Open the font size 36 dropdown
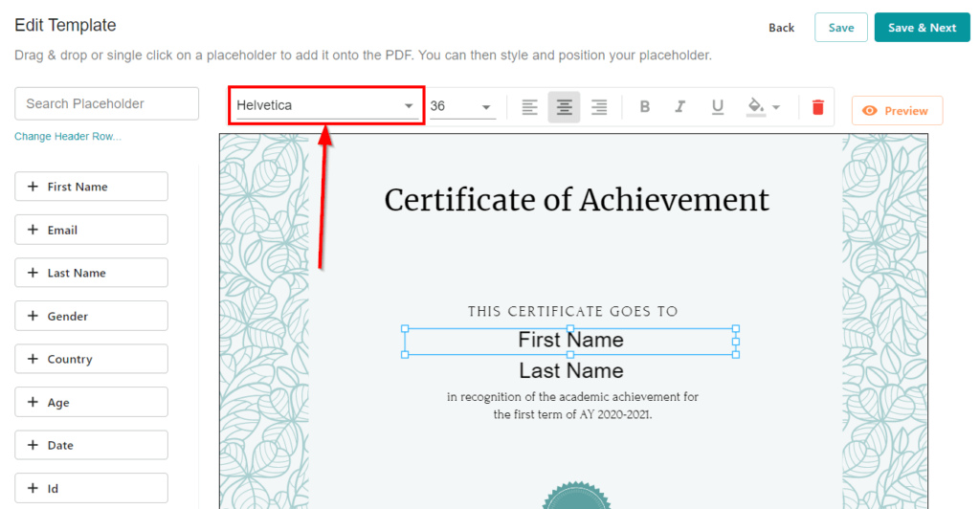The width and height of the screenshot is (980, 509). [x=460, y=106]
